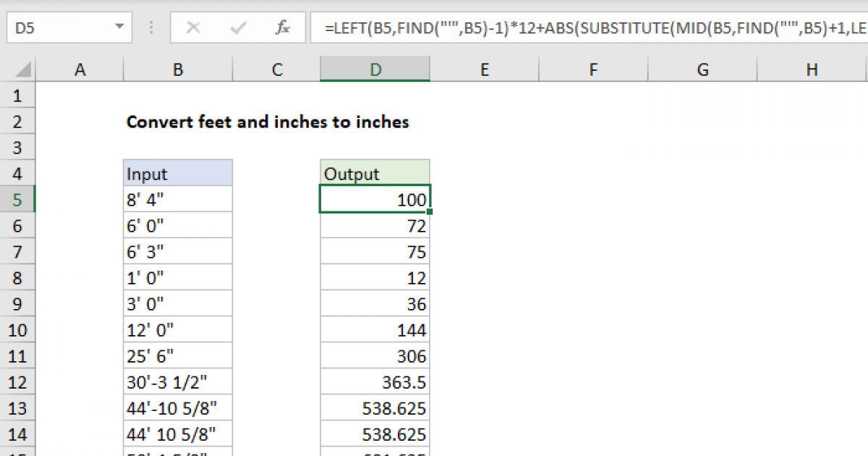Image resolution: width=868 pixels, height=456 pixels.
Task: Click the Output header cell
Action: tap(375, 174)
